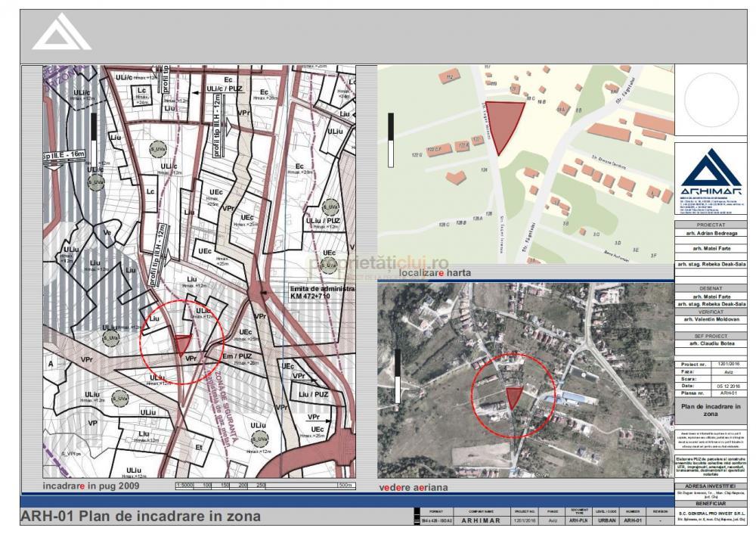
Task: Click the spaced 'A R H I M A R' cell in the bottom table
Action: click(480, 520)
